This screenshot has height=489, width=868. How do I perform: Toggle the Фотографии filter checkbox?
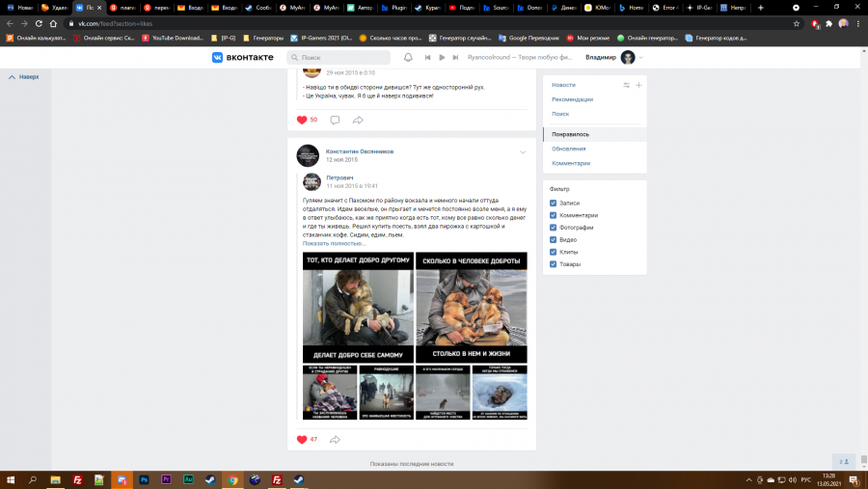pos(553,228)
